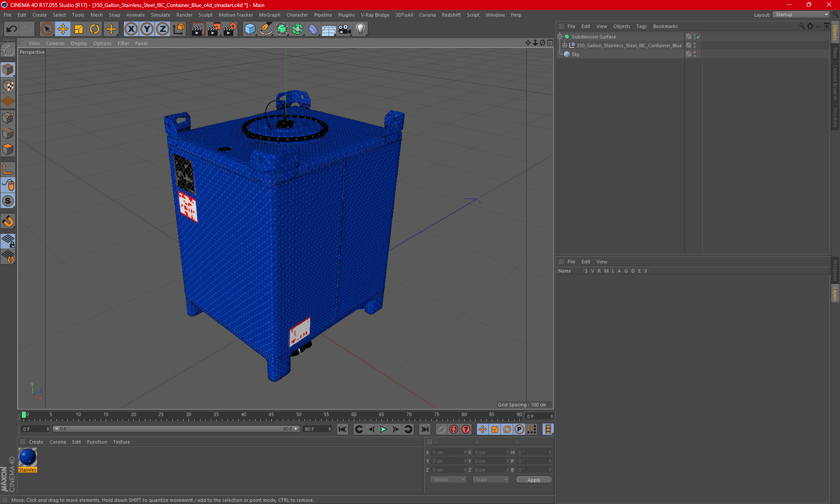Click the timeline preview range slider
Image resolution: width=840 pixels, height=504 pixels.
click(x=176, y=429)
